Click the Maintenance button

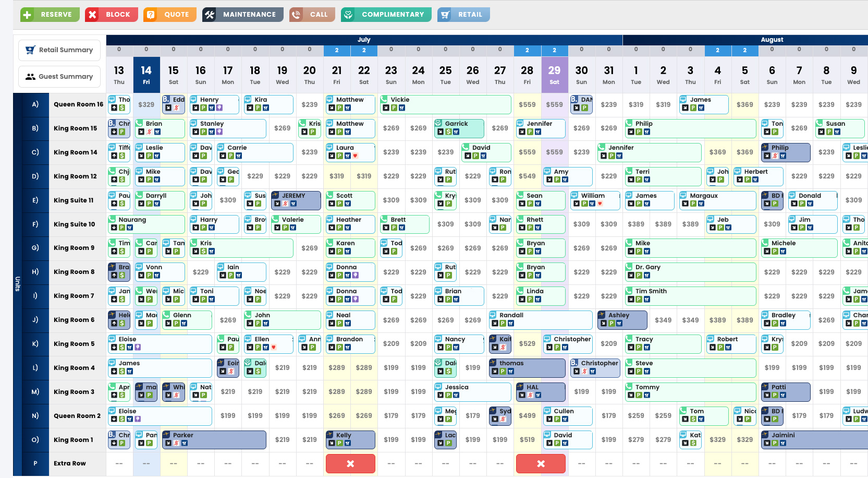tap(243, 15)
